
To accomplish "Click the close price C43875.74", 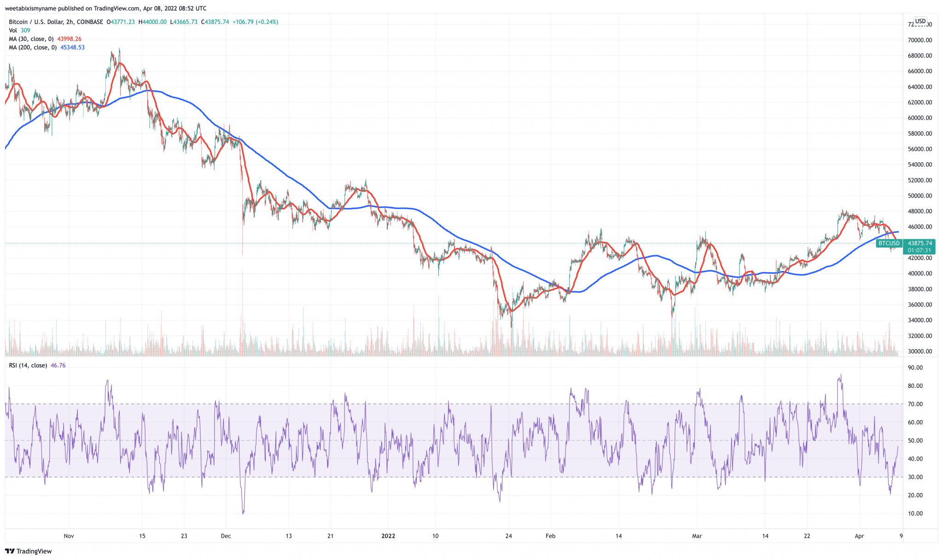I will [215, 22].
